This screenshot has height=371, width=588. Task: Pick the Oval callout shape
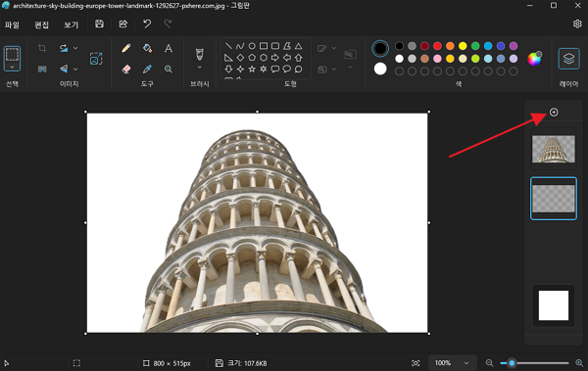click(287, 70)
